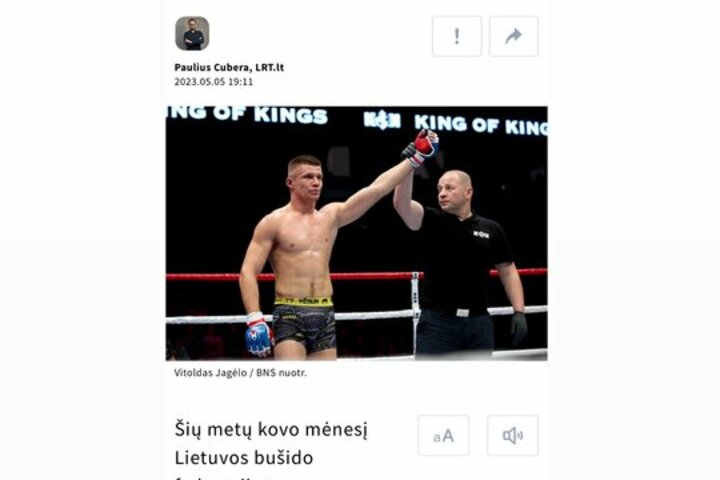Click the KOK logo on the referee's shirt
Screen dimensions: 720x480
[481, 235]
